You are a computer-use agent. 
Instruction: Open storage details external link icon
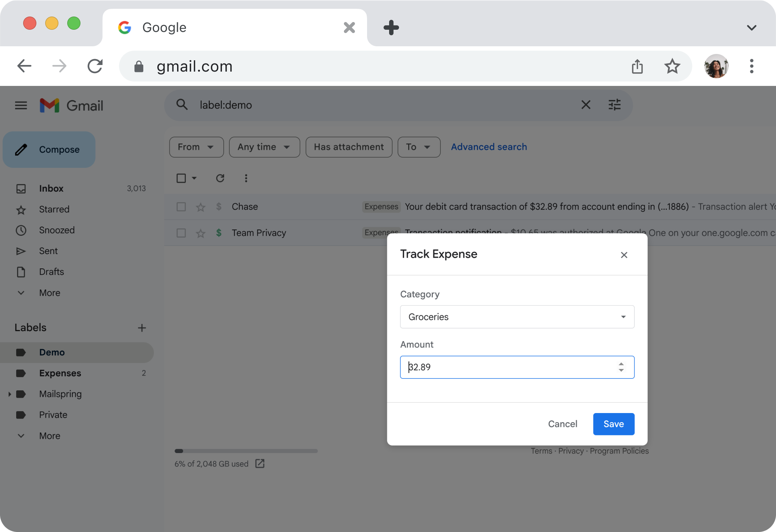coord(260,464)
